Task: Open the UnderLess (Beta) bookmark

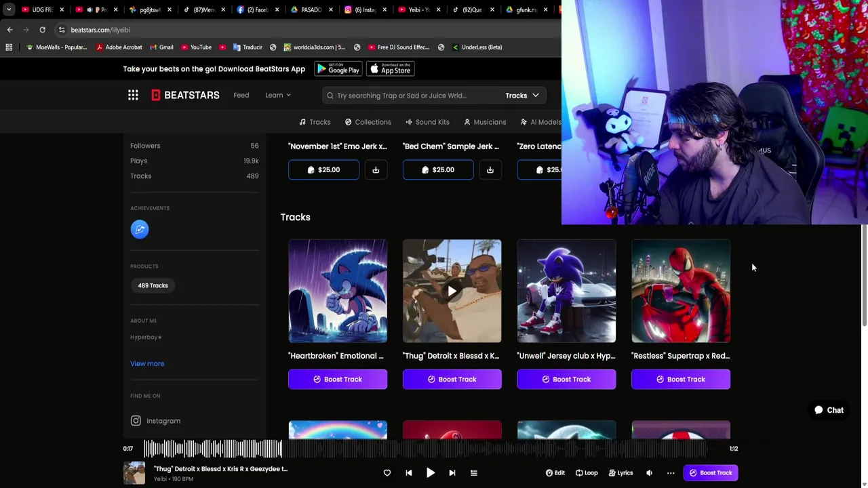Action: (477, 47)
